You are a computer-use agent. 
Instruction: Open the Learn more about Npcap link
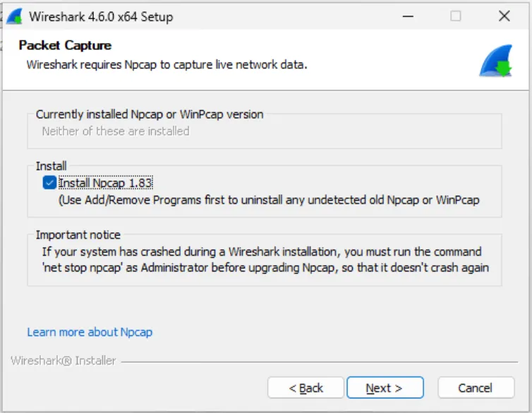tap(90, 332)
